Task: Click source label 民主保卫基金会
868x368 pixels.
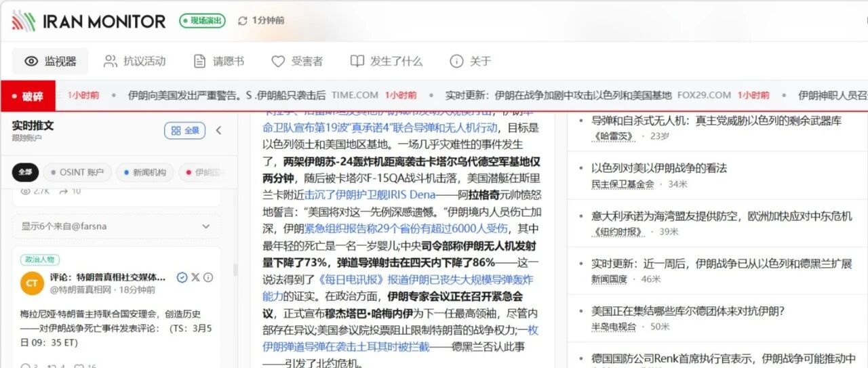Action: (x=623, y=184)
